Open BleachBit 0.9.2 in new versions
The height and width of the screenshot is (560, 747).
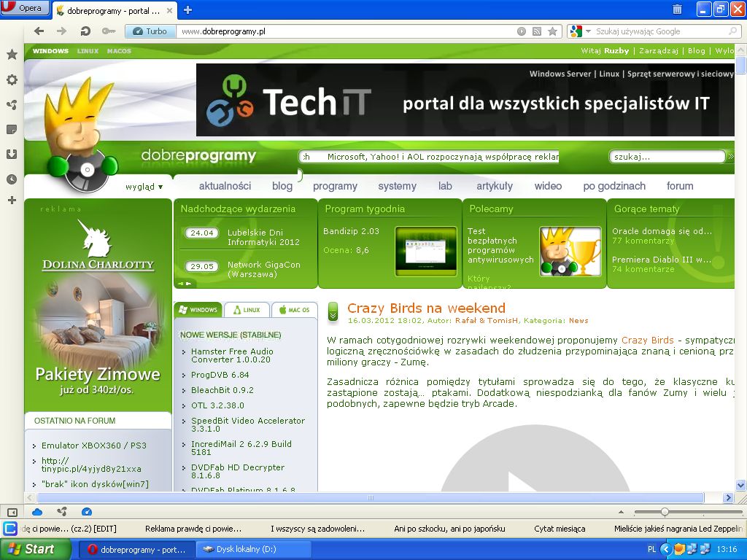[222, 391]
